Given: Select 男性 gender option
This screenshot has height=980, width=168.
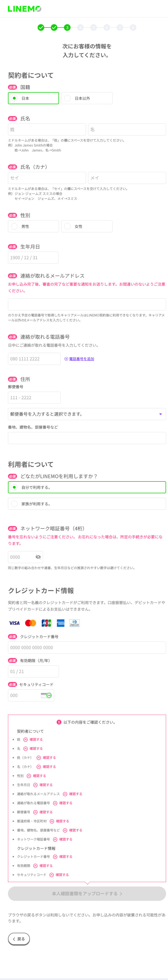Looking at the screenshot, I should [33, 226].
